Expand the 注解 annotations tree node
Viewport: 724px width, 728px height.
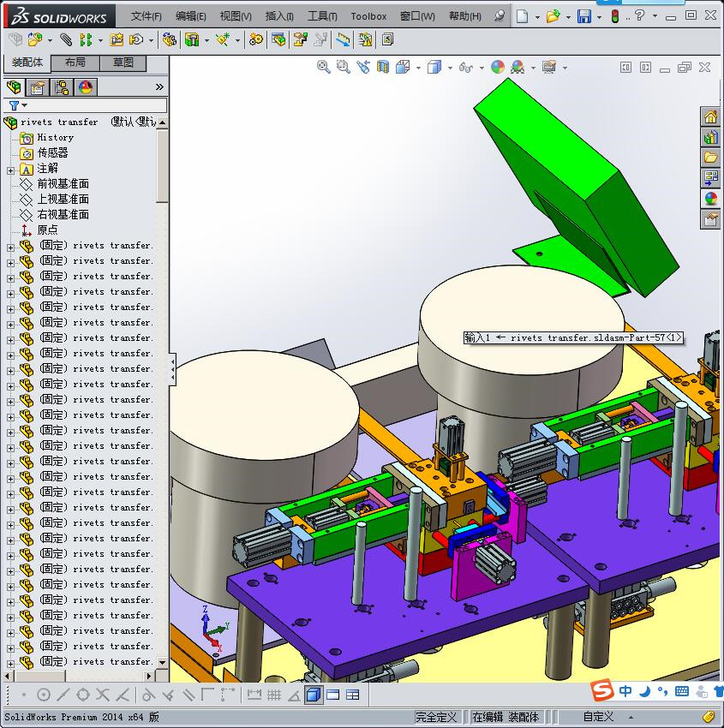pyautogui.click(x=10, y=170)
